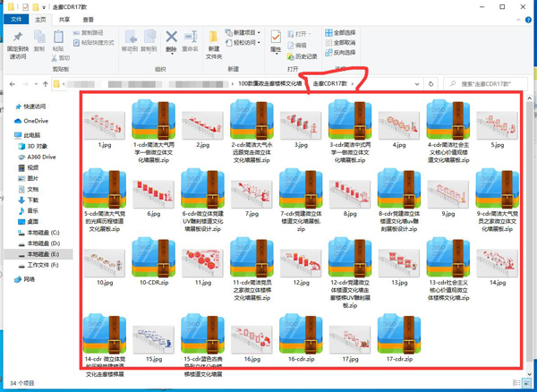
Task: Open the 文件 file menu tab
Action: pyautogui.click(x=15, y=17)
